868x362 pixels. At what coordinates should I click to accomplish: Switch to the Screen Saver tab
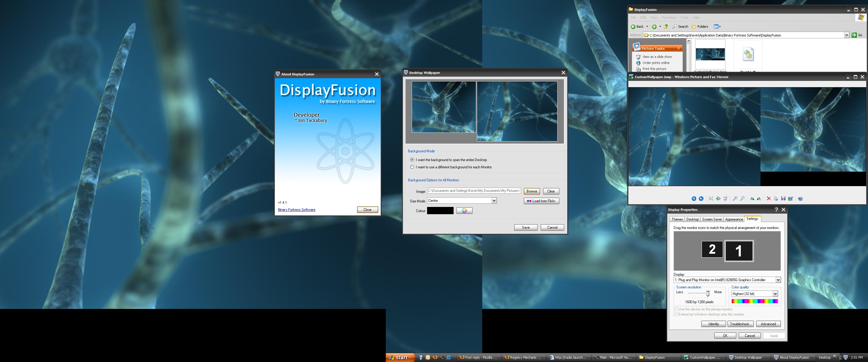point(712,219)
